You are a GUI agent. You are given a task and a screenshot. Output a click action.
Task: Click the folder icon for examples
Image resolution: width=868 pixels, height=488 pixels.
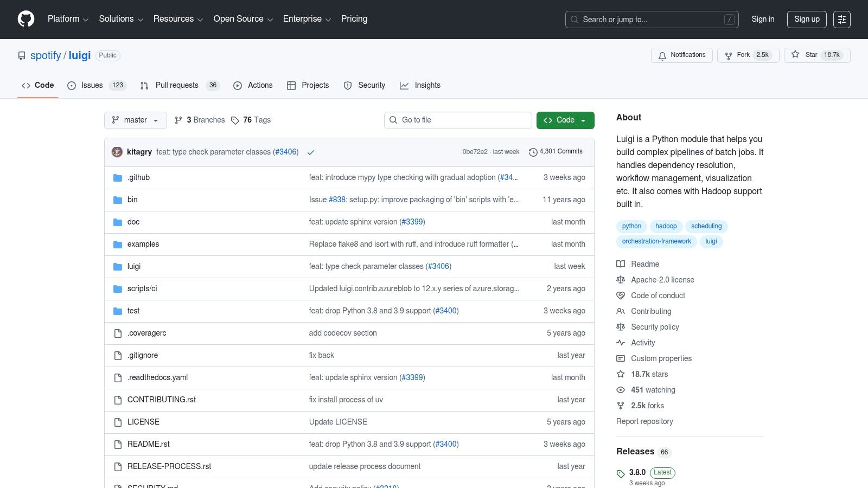118,245
